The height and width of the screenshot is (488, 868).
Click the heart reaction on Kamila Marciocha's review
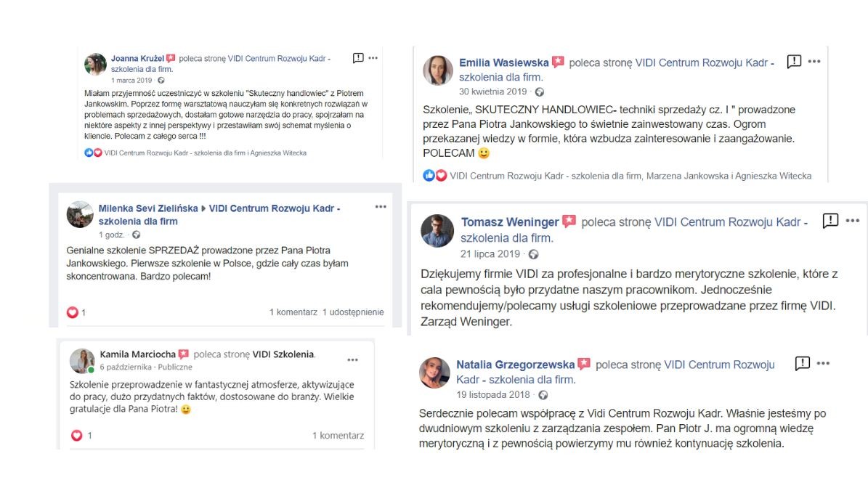(x=77, y=436)
